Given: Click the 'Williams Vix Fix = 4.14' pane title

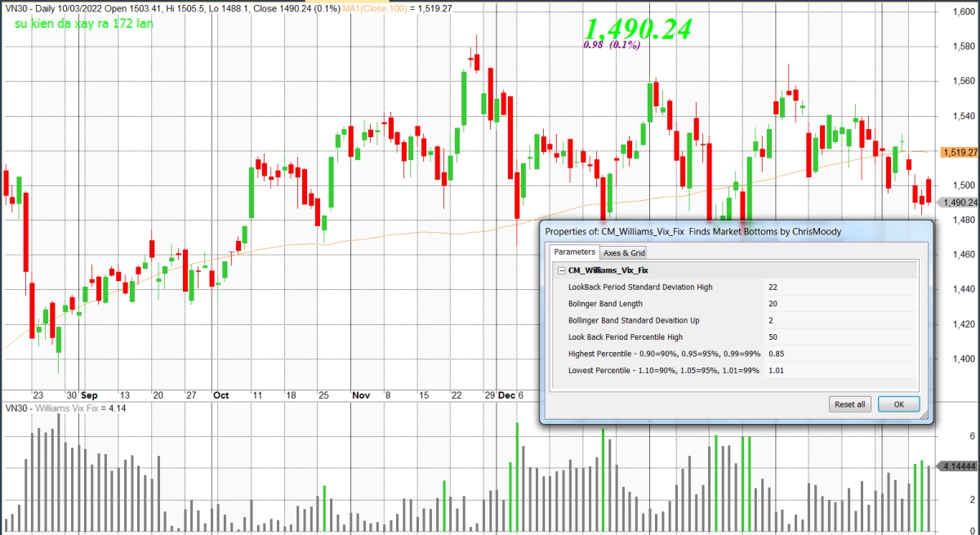Looking at the screenshot, I should click(80, 408).
